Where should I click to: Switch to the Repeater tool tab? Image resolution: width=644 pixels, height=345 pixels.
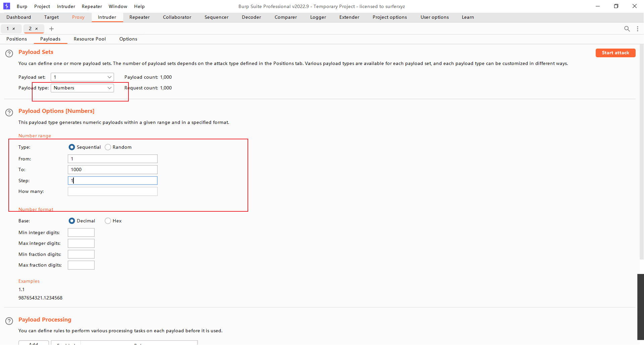tap(140, 17)
